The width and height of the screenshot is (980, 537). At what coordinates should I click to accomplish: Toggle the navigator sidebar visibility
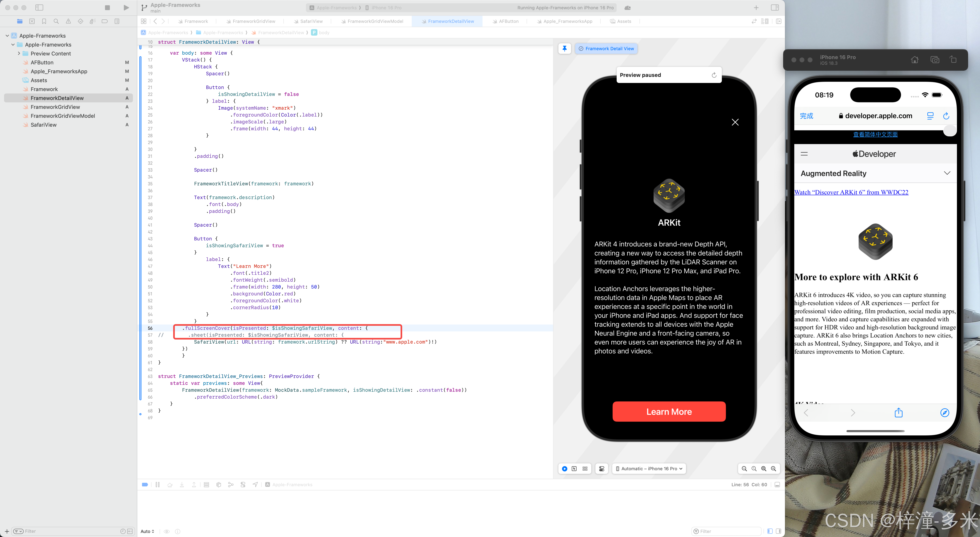point(39,8)
